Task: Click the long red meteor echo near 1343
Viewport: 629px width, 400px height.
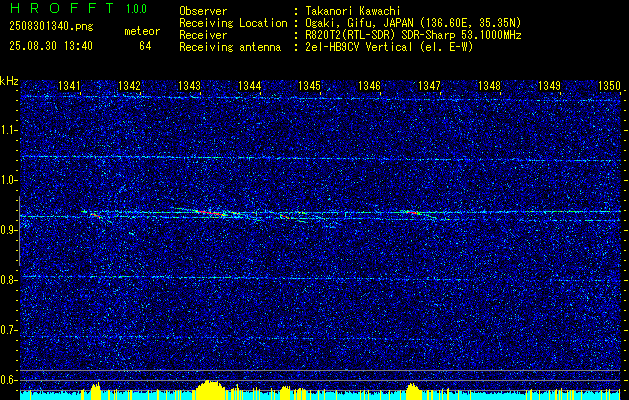Action: click(209, 213)
